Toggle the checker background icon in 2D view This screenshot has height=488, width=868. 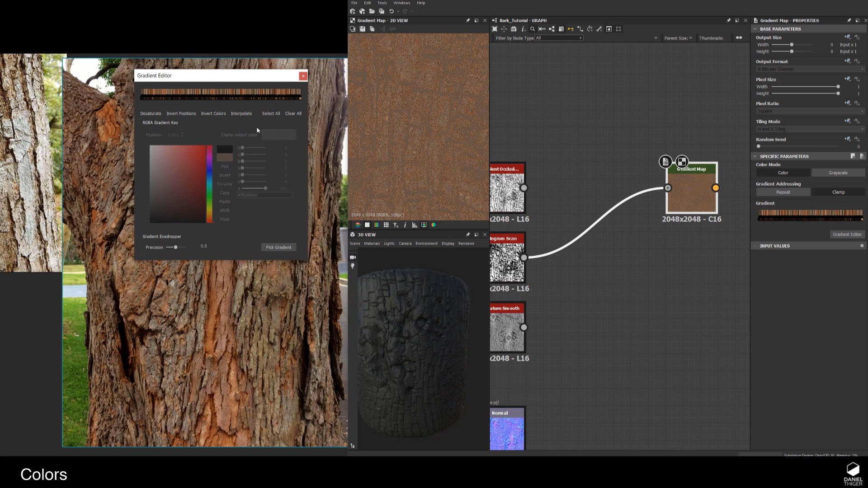(x=367, y=225)
